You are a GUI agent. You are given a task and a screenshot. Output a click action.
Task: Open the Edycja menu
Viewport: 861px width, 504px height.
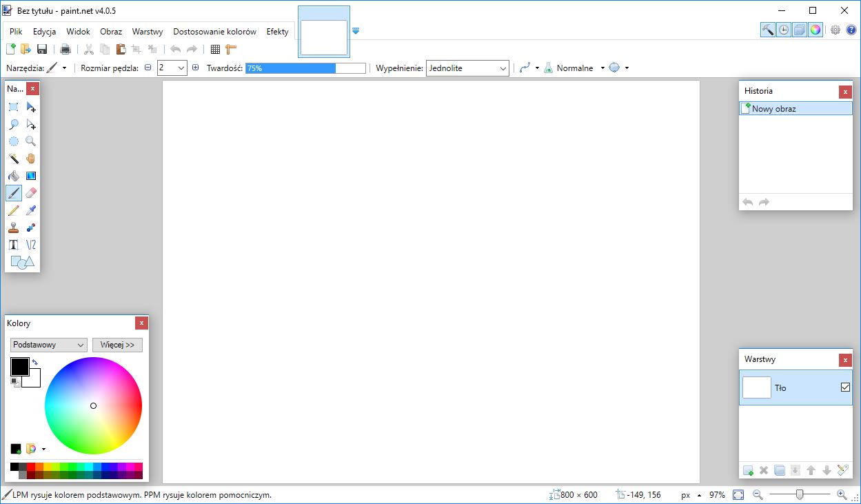(44, 32)
